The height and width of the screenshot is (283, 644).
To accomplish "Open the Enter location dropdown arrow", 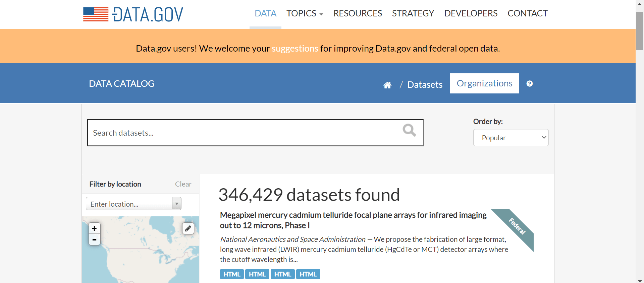I will click(176, 204).
